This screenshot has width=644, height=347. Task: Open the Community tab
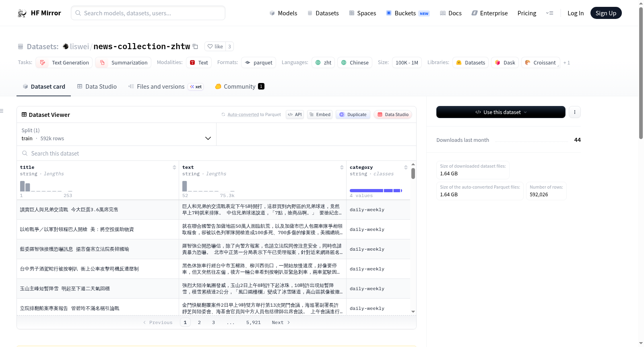coord(239,86)
